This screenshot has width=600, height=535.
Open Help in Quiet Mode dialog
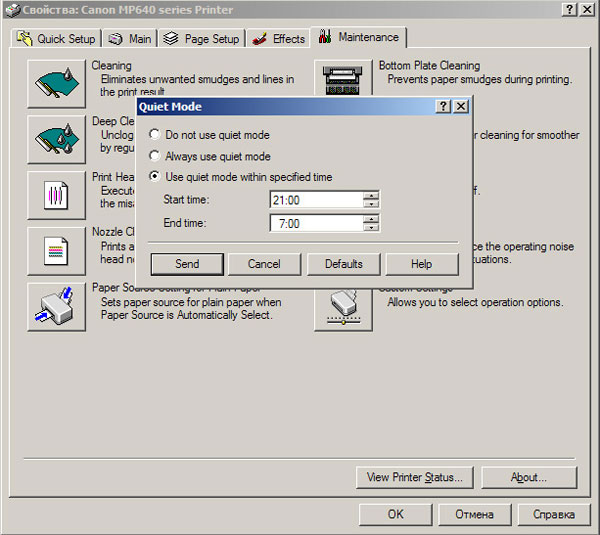422,264
